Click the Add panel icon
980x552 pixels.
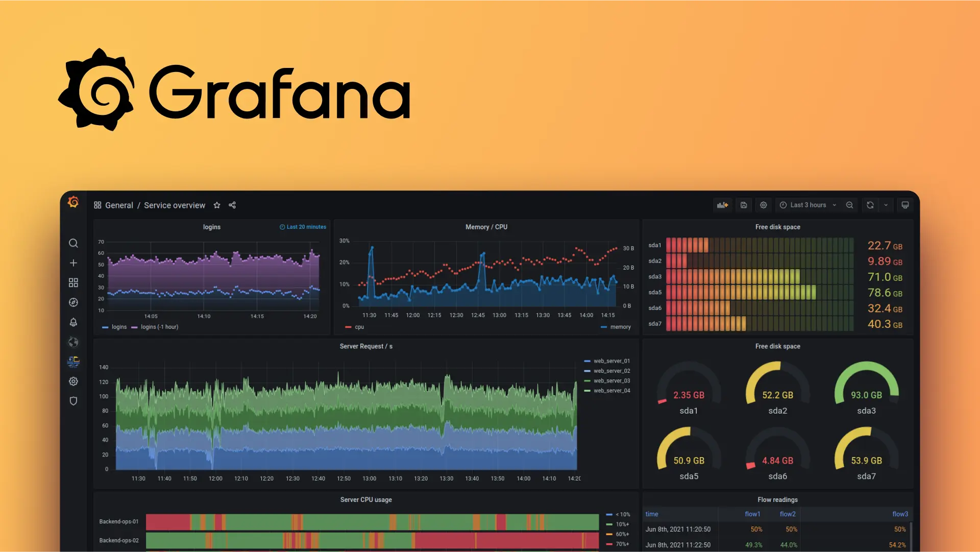[724, 205]
